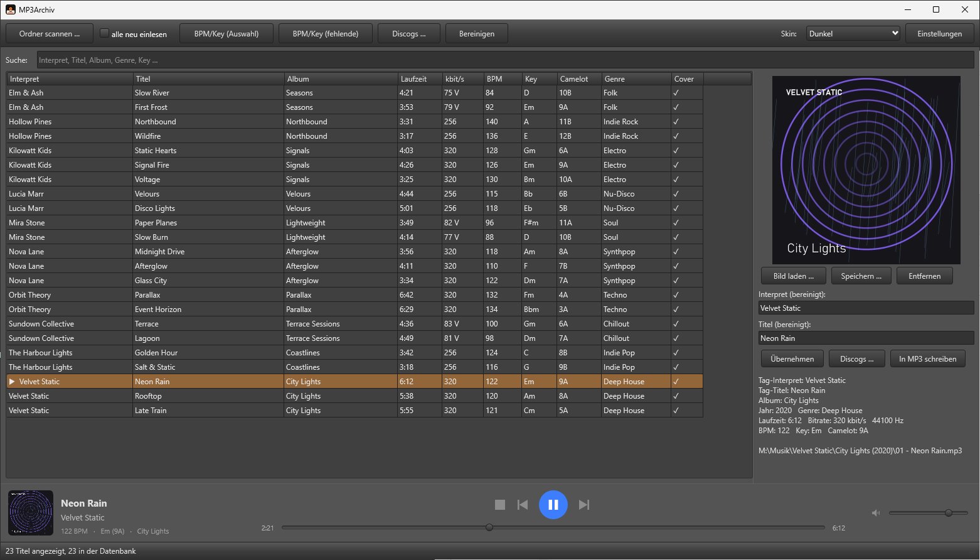Click the MP3Archiv app icon in title bar

tap(11, 9)
